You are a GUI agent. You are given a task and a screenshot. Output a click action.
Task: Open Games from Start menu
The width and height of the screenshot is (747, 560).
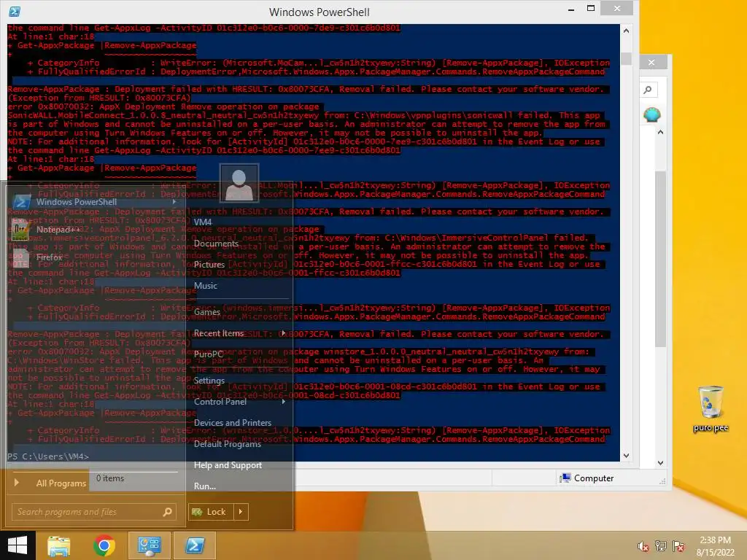click(x=206, y=312)
